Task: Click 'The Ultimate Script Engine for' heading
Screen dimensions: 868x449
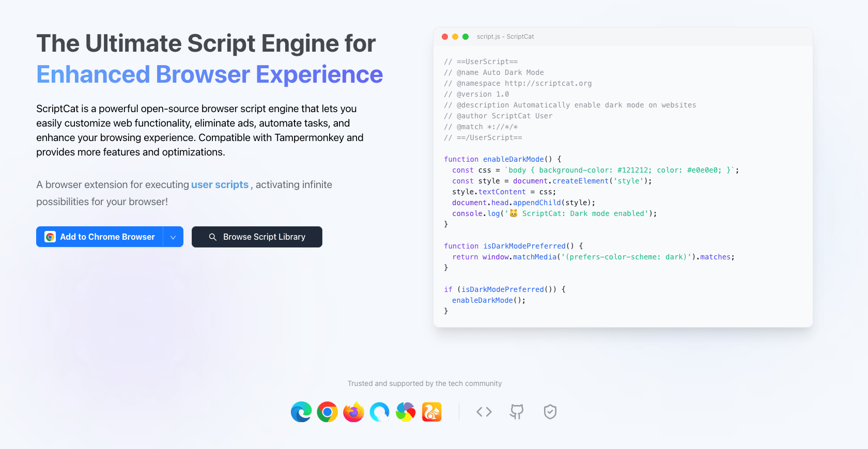Action: 206,43
